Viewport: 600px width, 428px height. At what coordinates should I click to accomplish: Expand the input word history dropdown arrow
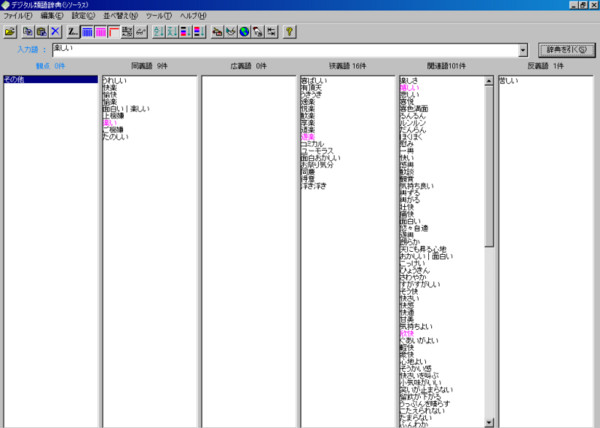[x=523, y=50]
